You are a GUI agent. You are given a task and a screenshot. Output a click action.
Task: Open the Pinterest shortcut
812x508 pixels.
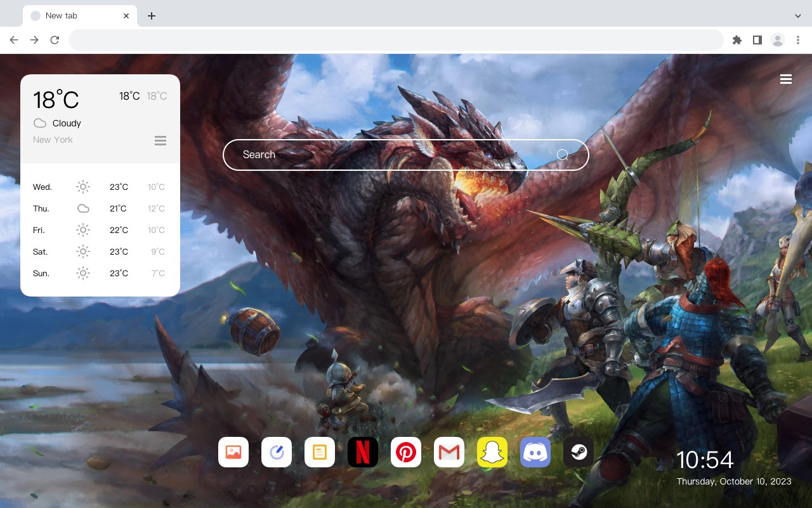406,452
